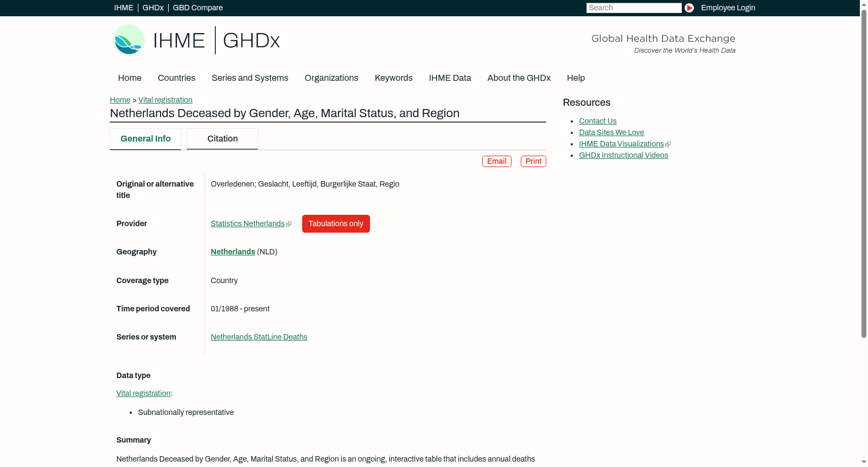
Task: Click the text '01/1988 - present'
Action: point(240,309)
